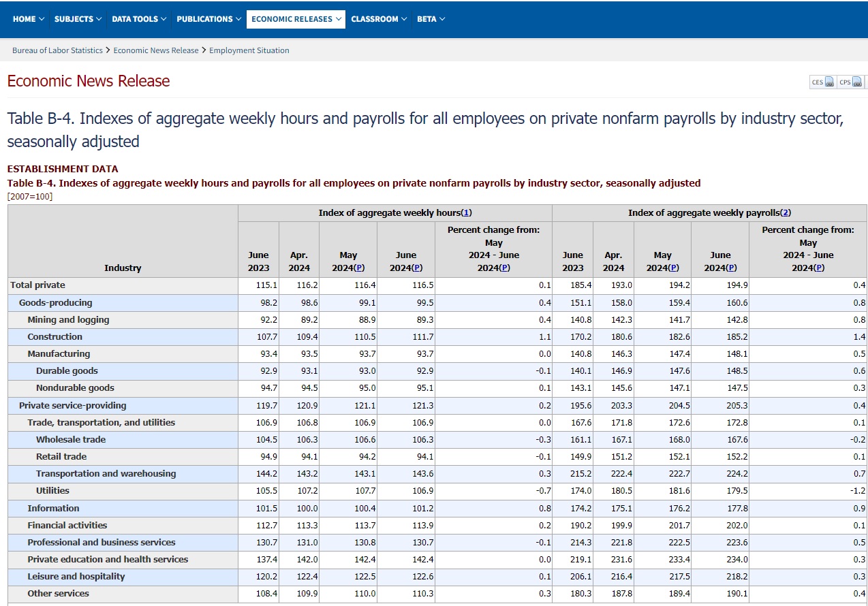Click the Employment Situation breadcrumb link
Screen dimensions: 868x606
pos(249,50)
